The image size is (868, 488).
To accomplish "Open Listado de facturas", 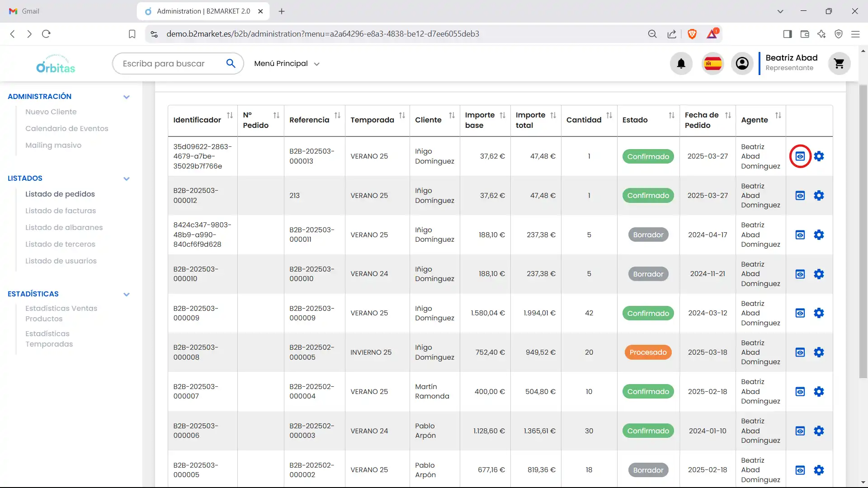I will pyautogui.click(x=61, y=211).
